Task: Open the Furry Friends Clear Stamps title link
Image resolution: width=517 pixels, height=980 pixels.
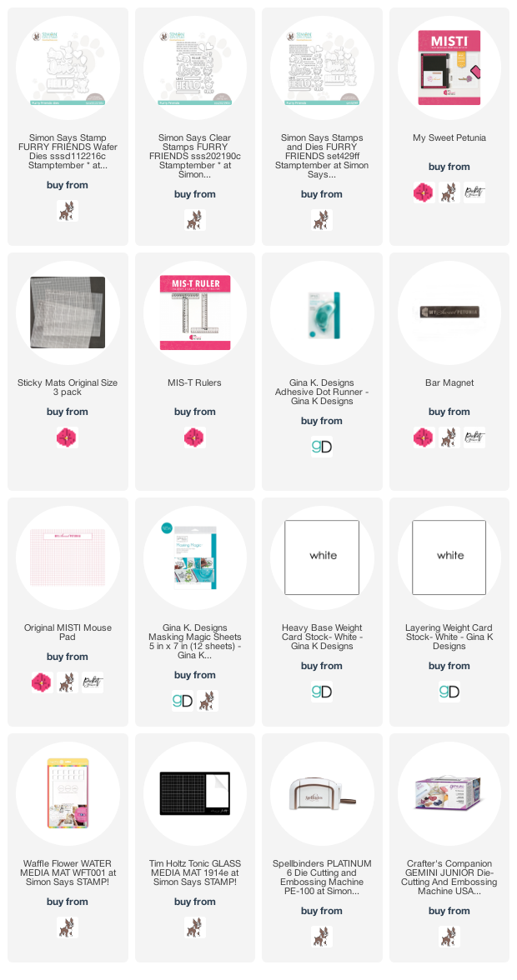Action: pos(195,157)
